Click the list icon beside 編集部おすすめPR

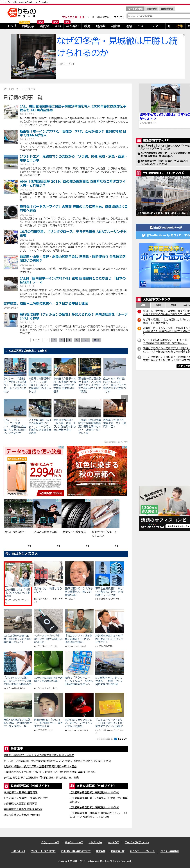pos(139,140)
